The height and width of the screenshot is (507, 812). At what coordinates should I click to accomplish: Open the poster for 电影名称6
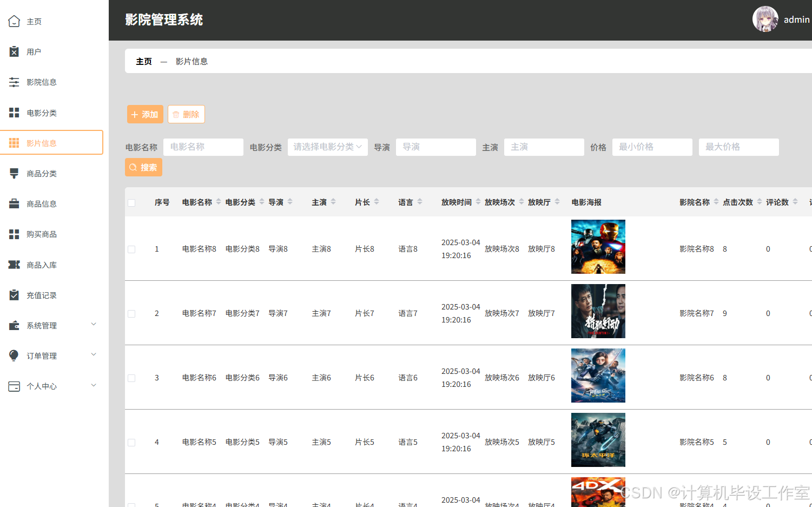(x=598, y=376)
